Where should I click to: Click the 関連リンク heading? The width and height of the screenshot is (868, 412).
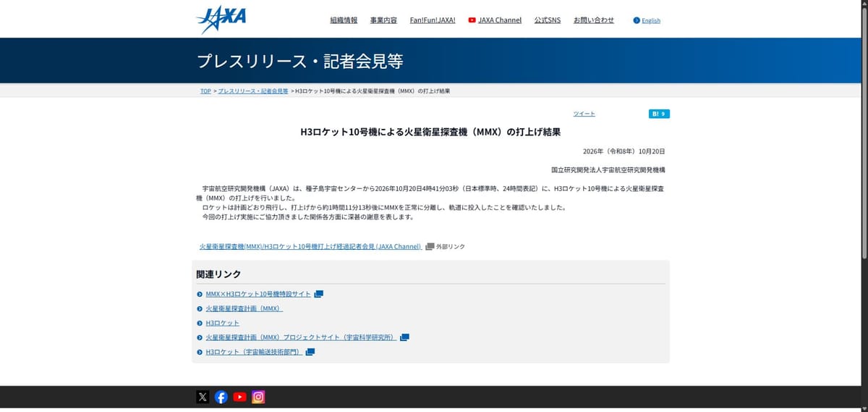(x=218, y=274)
